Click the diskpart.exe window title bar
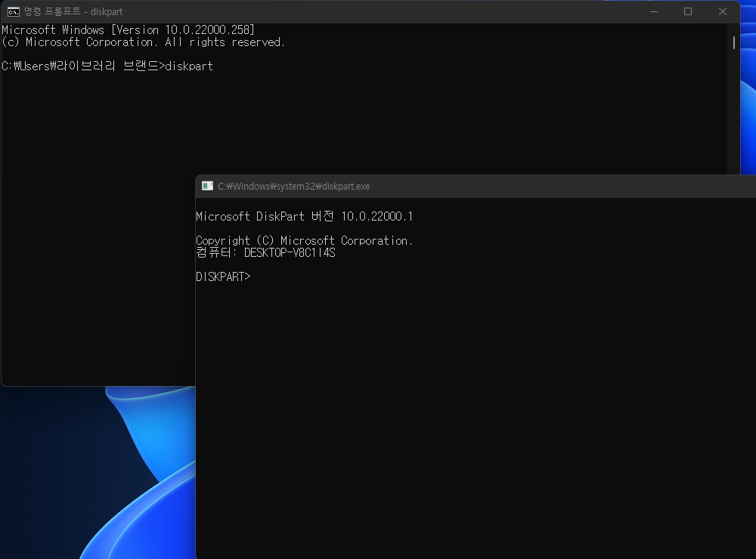Screen dimensions: 756x559 [x=476, y=186]
